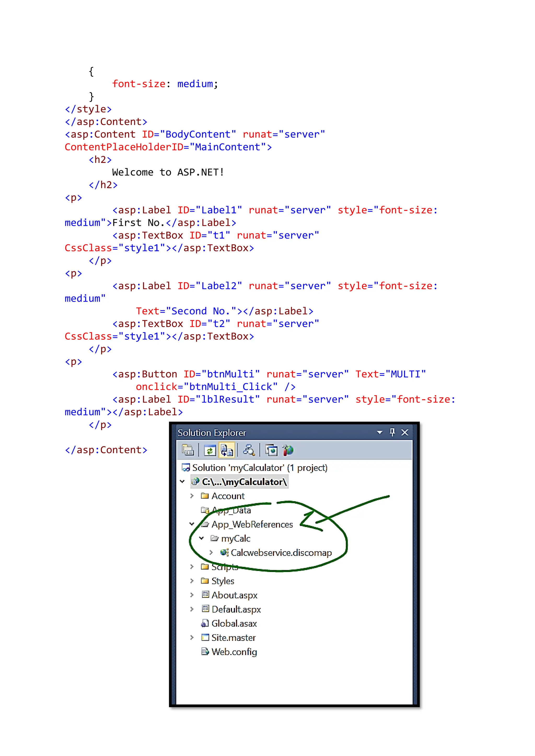
Task: Select the App_WebReferences label
Action: point(252,524)
